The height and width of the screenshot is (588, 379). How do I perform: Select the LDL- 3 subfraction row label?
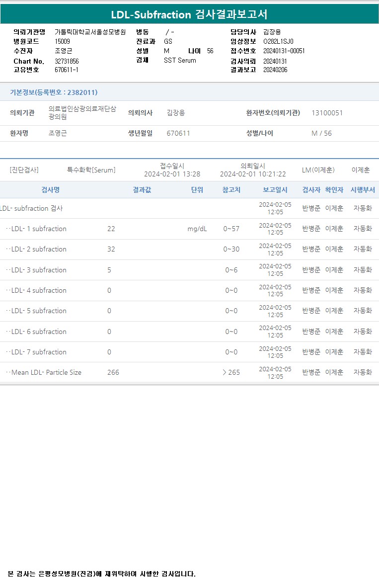pos(38,270)
